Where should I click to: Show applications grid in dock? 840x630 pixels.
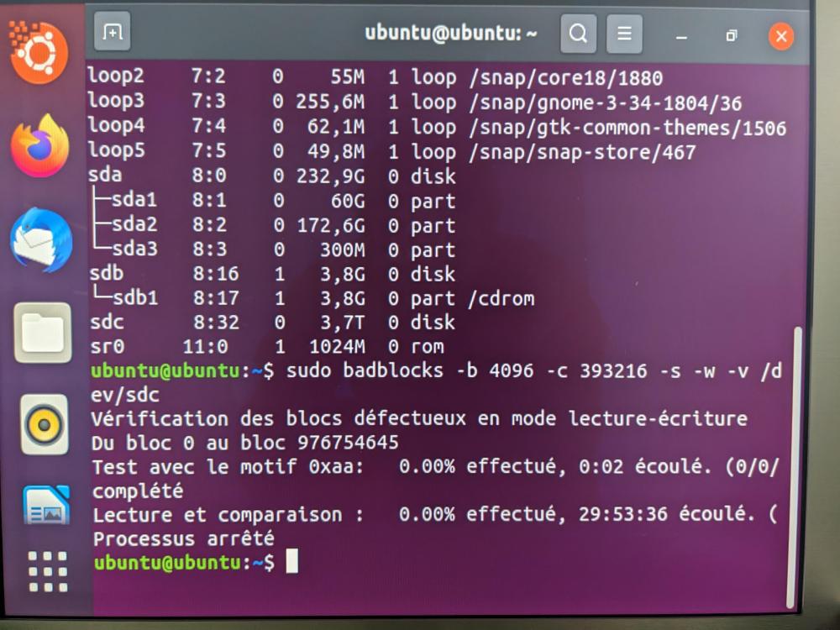point(48,571)
